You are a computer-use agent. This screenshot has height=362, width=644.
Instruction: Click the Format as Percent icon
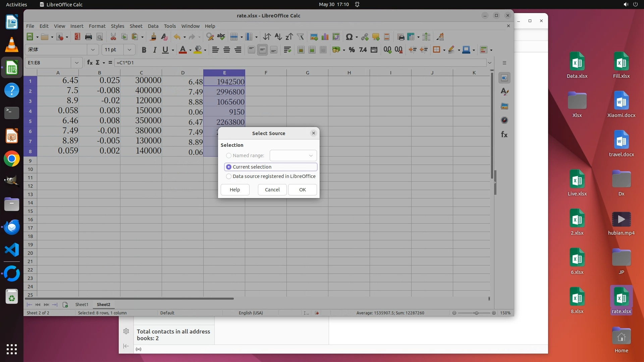pos(352,50)
